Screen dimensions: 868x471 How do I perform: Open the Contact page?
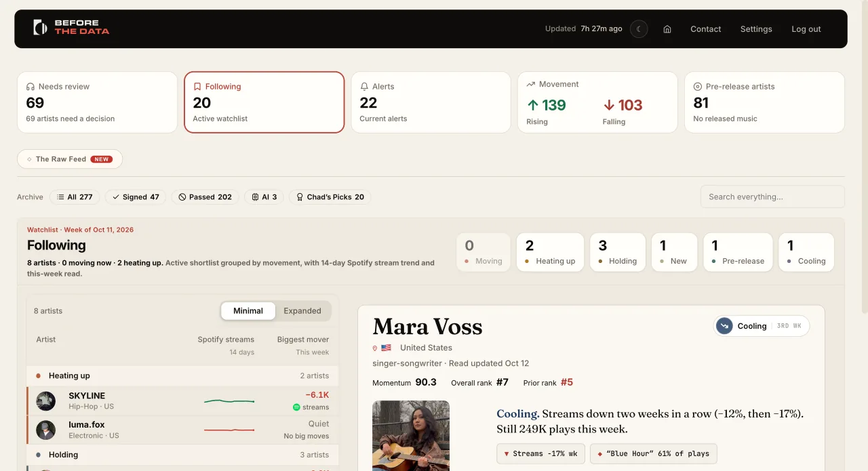click(705, 29)
